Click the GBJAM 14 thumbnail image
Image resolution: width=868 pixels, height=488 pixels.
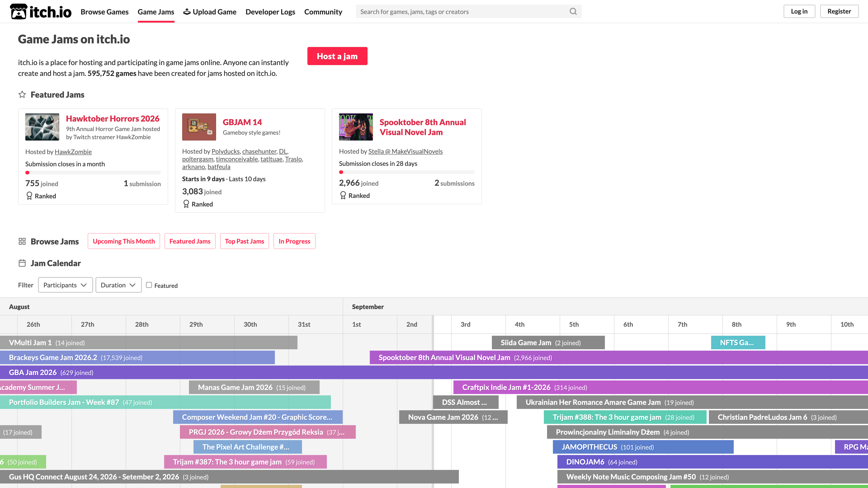click(x=199, y=127)
